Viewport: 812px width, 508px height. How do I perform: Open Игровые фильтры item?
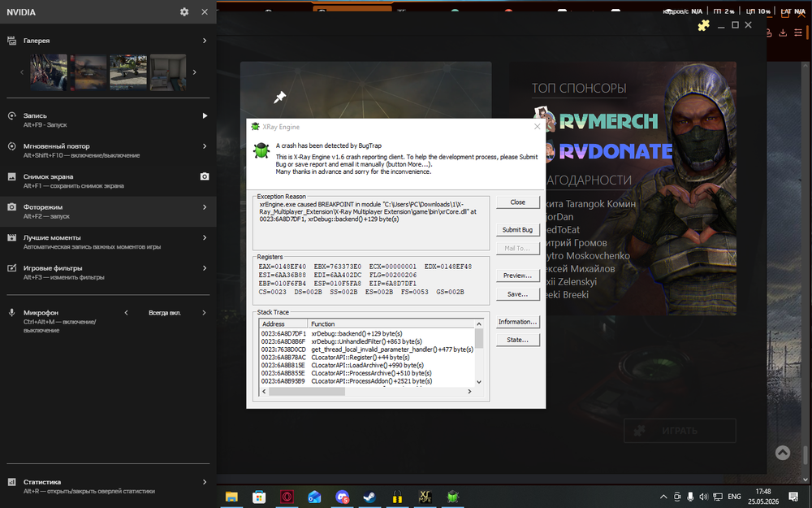point(108,272)
